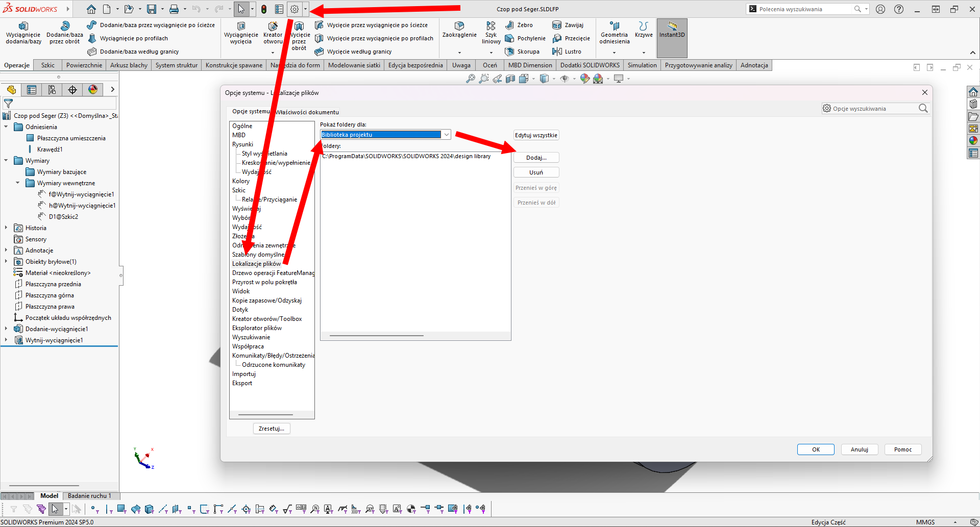Open the Options gear icon in top toolbar
The height and width of the screenshot is (527, 980).
click(x=295, y=9)
